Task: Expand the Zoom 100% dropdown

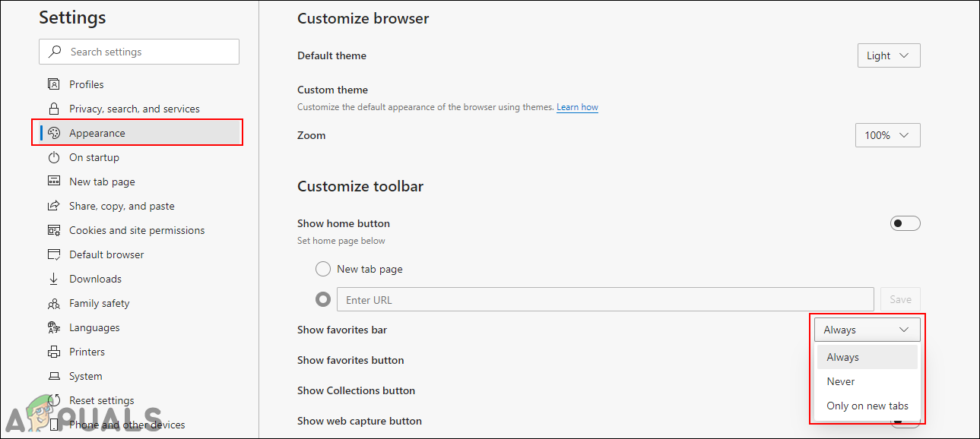Action: 887,135
